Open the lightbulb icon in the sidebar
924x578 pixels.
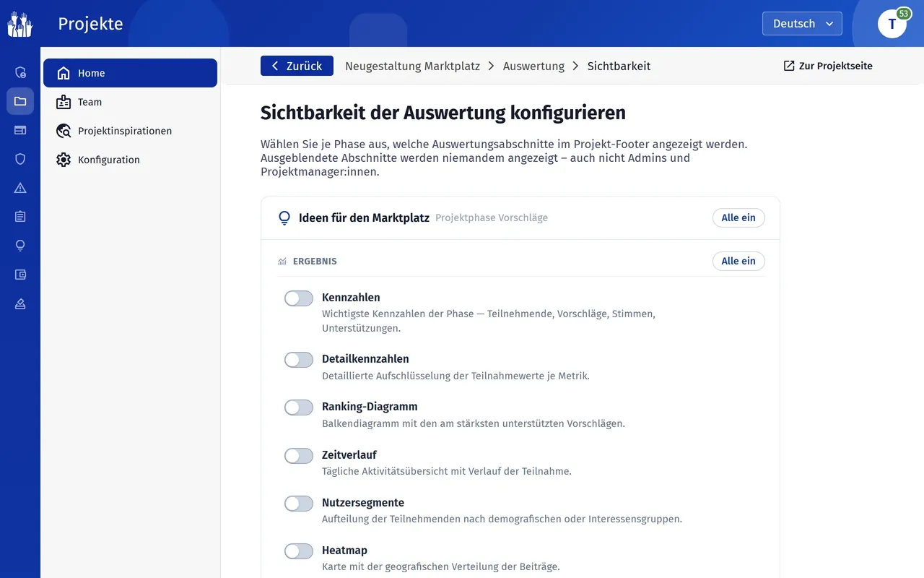coord(20,246)
